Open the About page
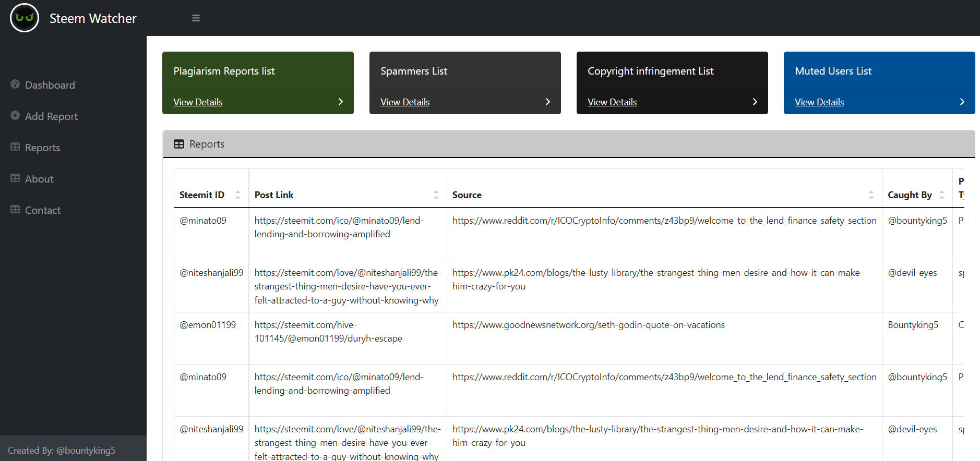This screenshot has width=980, height=461. coord(39,179)
